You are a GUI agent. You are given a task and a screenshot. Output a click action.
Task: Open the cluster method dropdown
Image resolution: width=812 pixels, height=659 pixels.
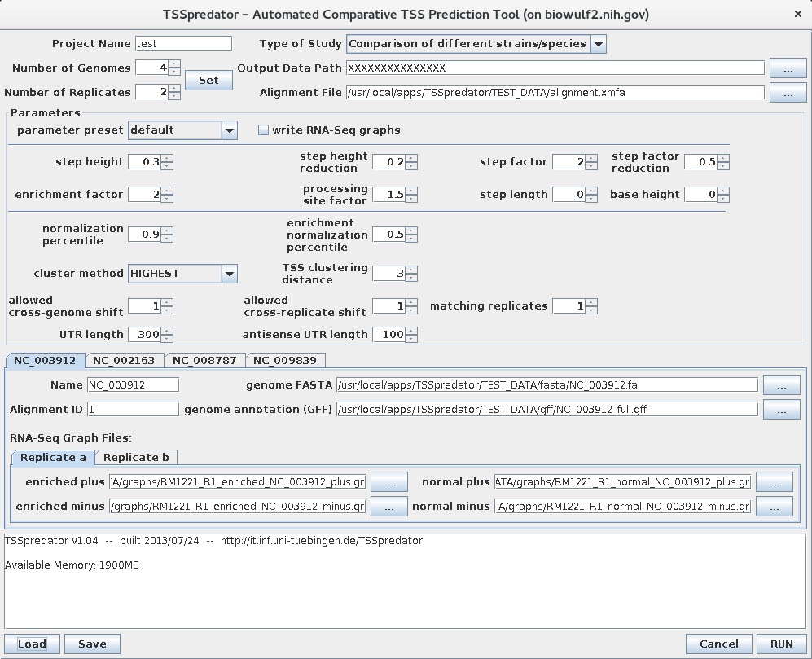pos(229,274)
